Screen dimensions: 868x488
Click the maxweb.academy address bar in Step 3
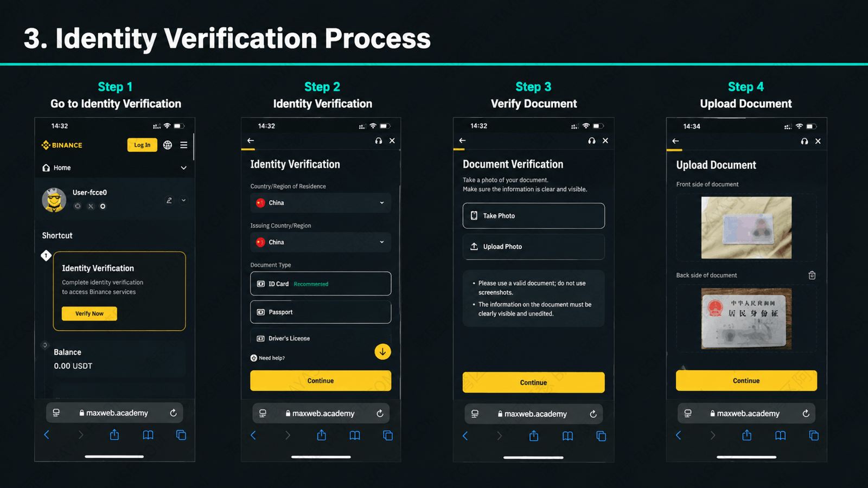click(x=533, y=414)
